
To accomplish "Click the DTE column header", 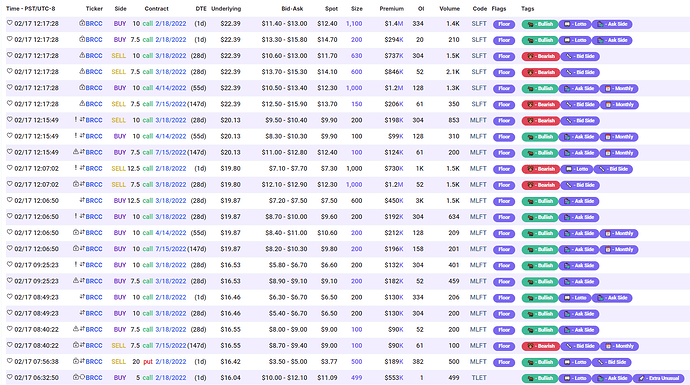I will 201,9.
